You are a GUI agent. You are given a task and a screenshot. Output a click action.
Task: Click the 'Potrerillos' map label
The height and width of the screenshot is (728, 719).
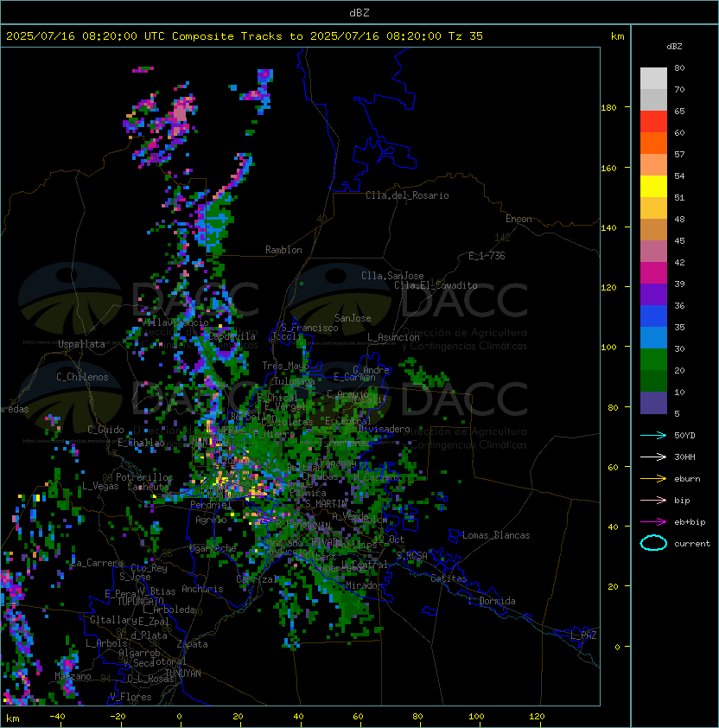coord(144,477)
